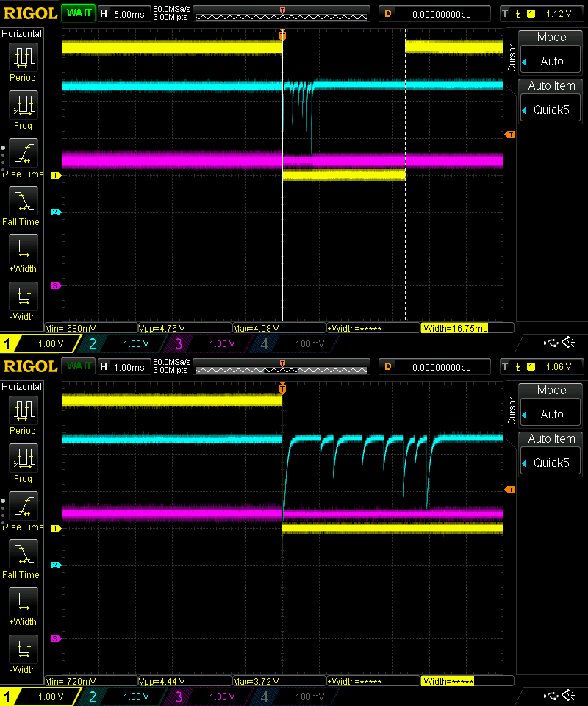This screenshot has height=706, width=588.
Task: Toggle channel 1 label in the lower capture
Action: (40, 697)
